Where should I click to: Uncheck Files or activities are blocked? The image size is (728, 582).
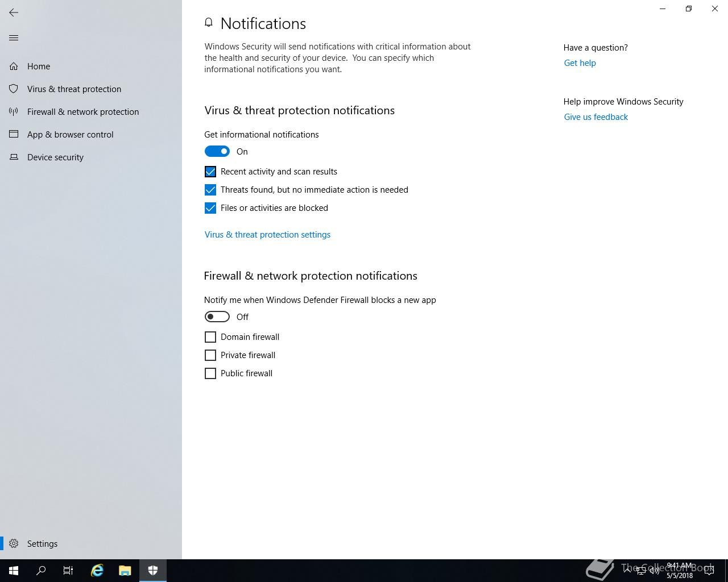[210, 208]
